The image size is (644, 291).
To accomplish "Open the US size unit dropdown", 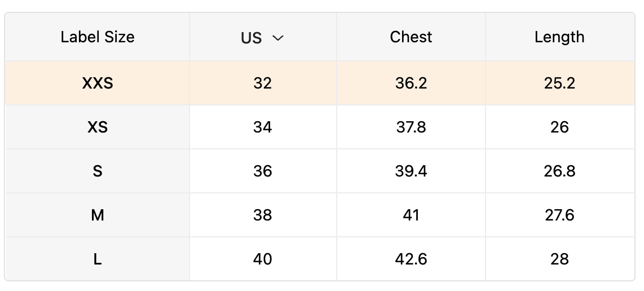I will (263, 38).
